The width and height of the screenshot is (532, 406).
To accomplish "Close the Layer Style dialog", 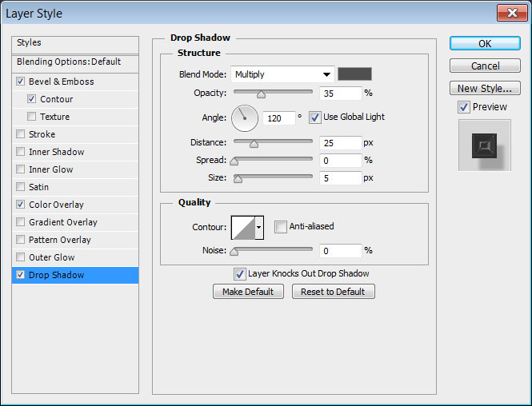I will pos(509,13).
